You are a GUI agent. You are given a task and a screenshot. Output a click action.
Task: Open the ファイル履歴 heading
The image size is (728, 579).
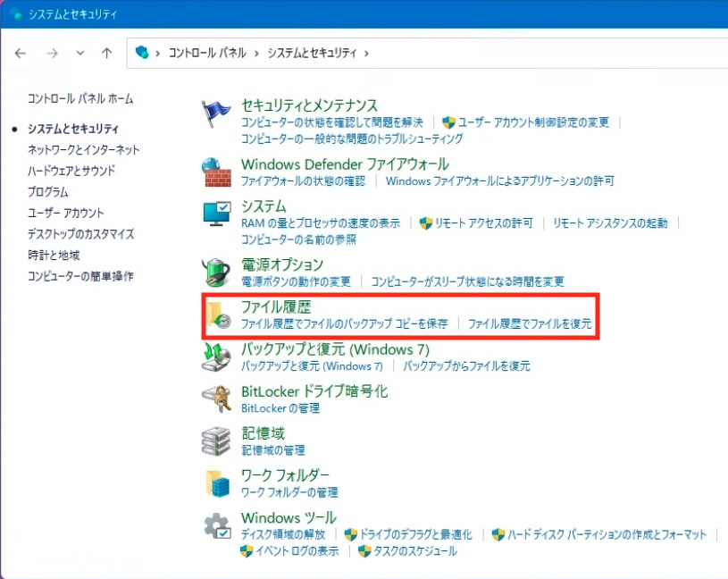pos(276,306)
